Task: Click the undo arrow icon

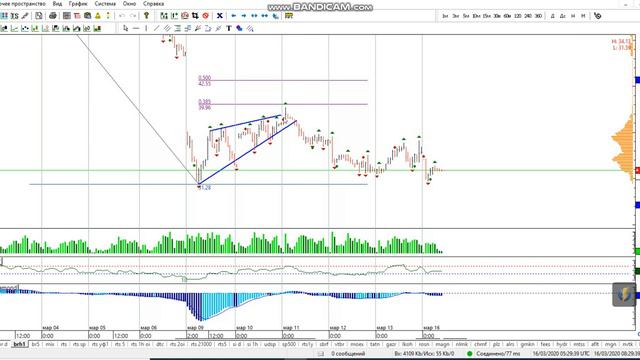Action: [x=122, y=16]
